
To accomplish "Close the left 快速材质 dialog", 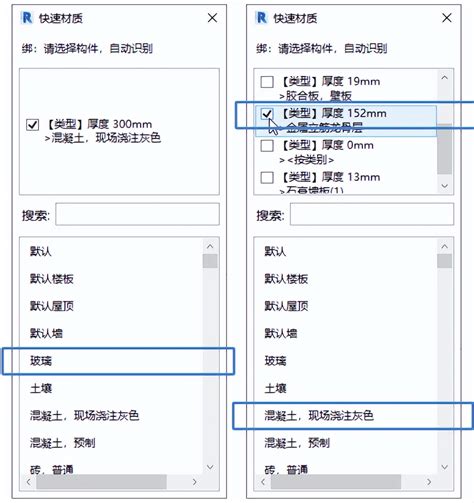I will (x=212, y=18).
